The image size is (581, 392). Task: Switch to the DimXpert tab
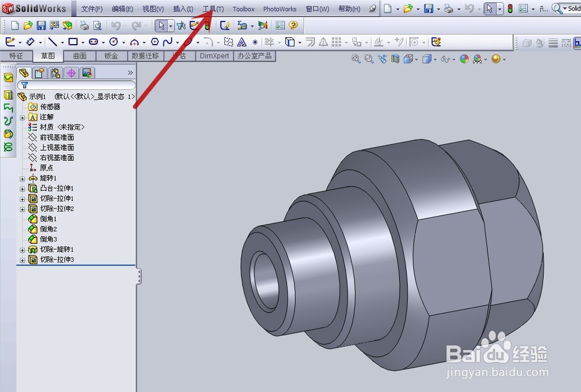pyautogui.click(x=214, y=56)
